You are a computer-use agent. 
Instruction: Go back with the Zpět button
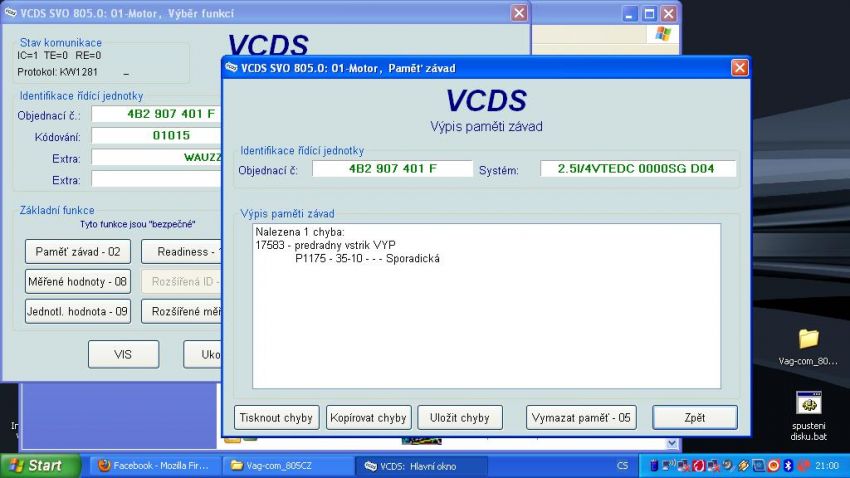(695, 418)
